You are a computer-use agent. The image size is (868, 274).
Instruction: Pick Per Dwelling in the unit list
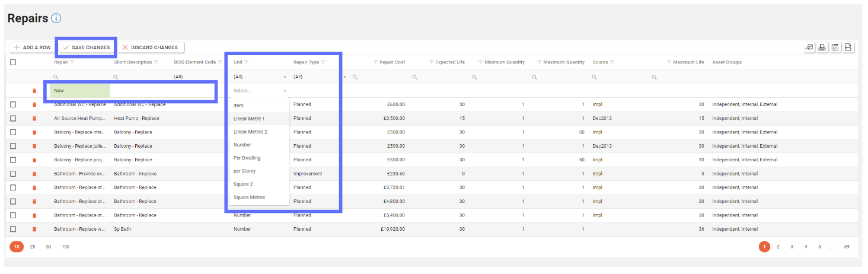click(247, 158)
